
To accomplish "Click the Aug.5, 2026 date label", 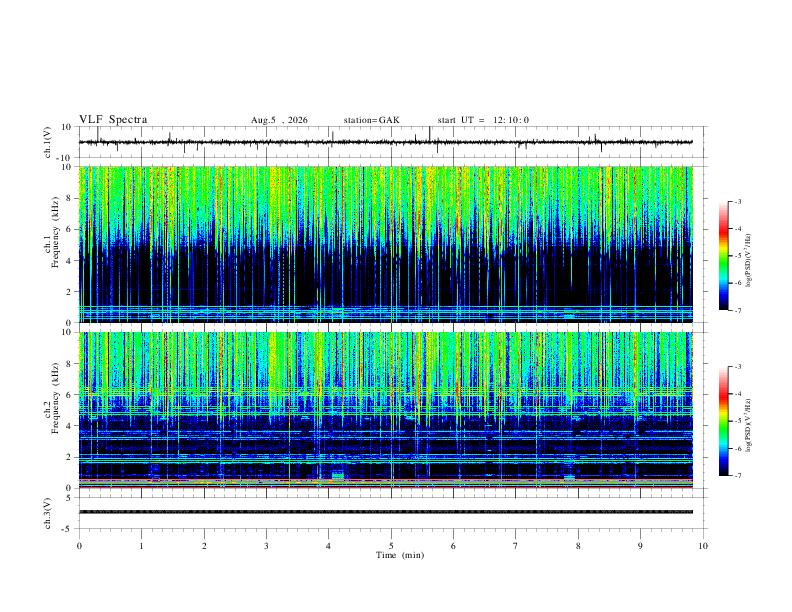I will click(x=279, y=120).
